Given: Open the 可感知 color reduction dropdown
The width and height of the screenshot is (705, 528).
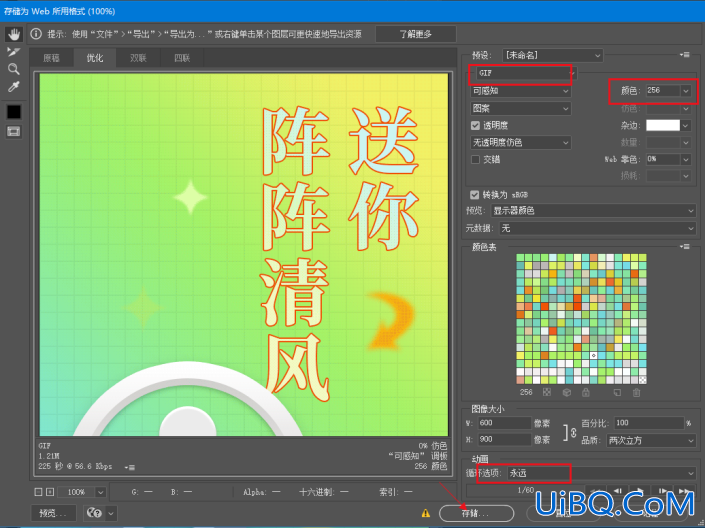Looking at the screenshot, I should point(521,91).
